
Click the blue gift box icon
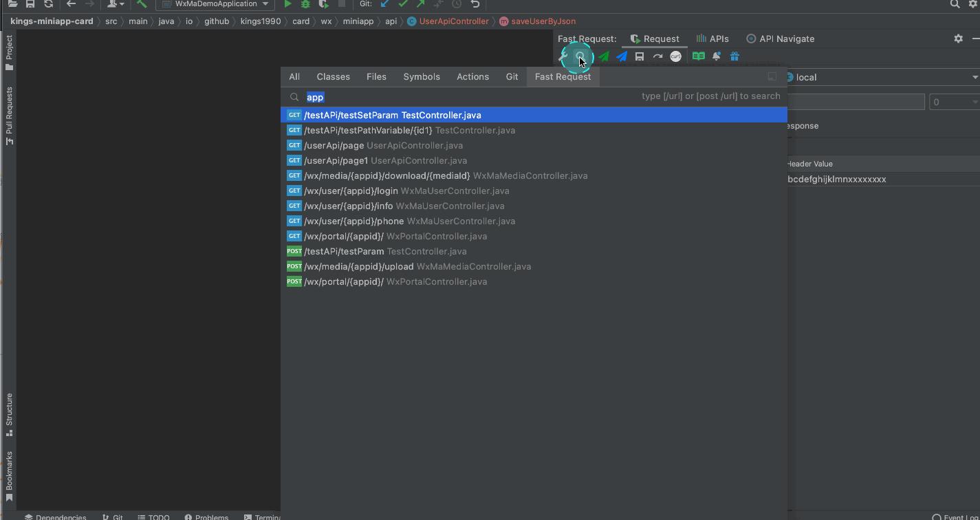click(734, 56)
